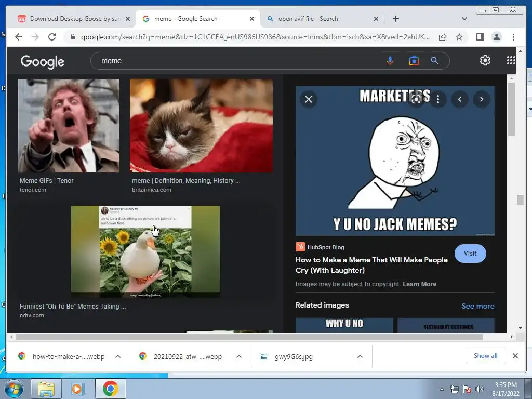Screen dimensions: 532x399
Task: Start voice search with the microphone icon
Action: tap(390, 61)
